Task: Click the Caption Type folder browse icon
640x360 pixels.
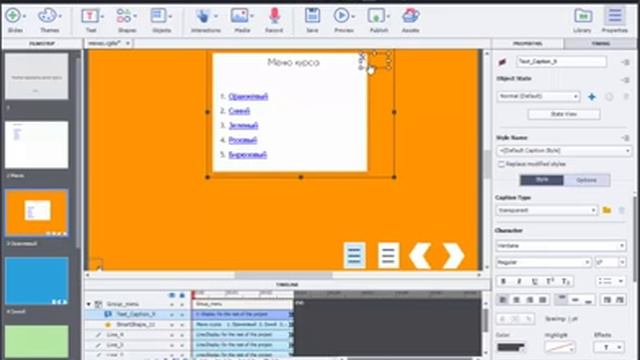Action: tap(607, 210)
